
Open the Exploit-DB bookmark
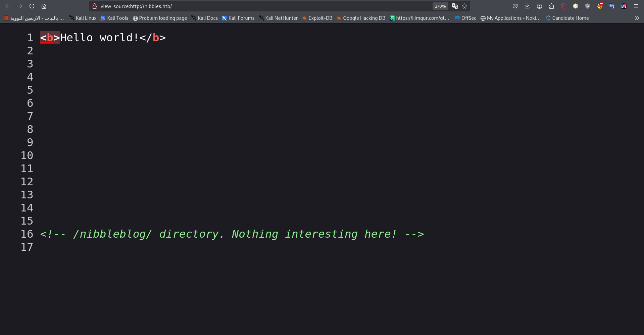coord(317,18)
